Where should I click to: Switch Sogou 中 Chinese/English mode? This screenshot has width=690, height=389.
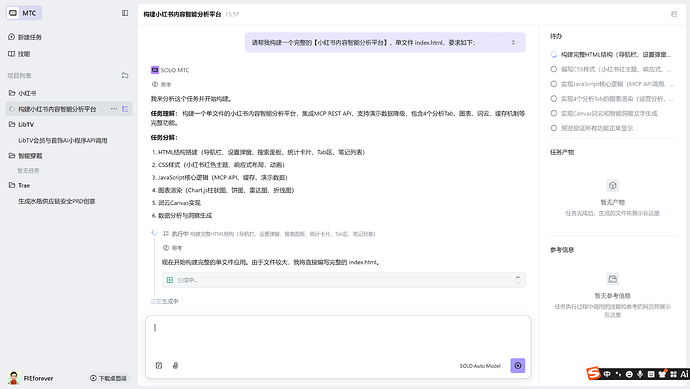point(607,374)
